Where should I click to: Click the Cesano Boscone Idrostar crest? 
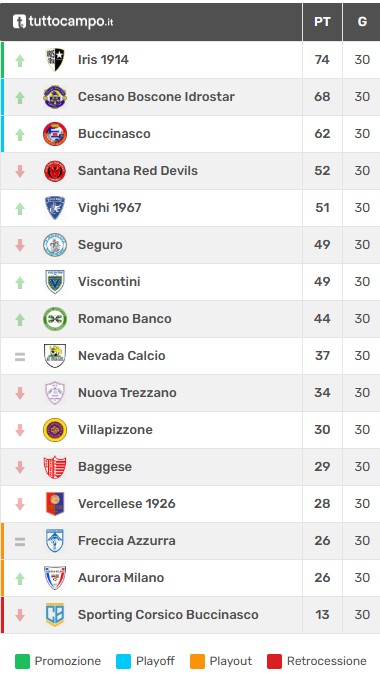click(x=55, y=97)
